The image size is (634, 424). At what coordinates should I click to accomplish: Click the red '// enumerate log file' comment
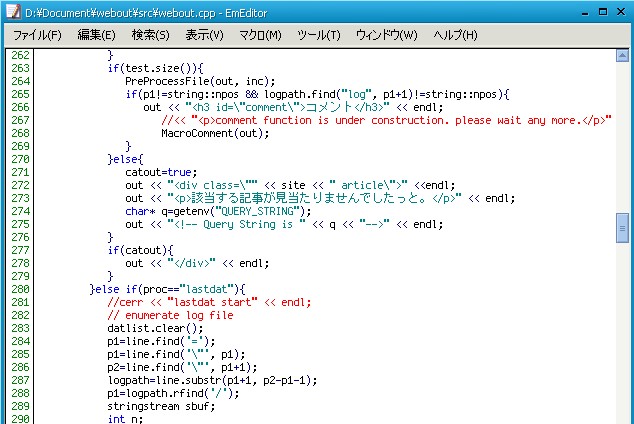click(170, 315)
